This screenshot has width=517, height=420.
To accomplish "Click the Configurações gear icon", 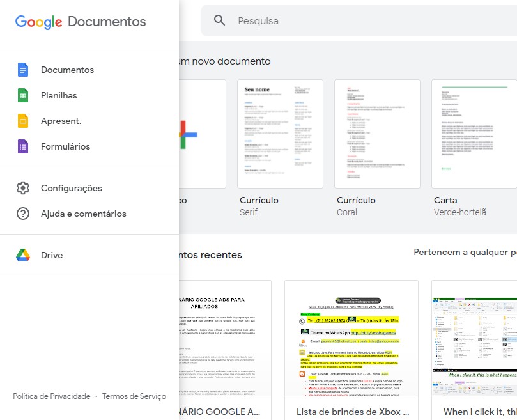I will tap(23, 188).
